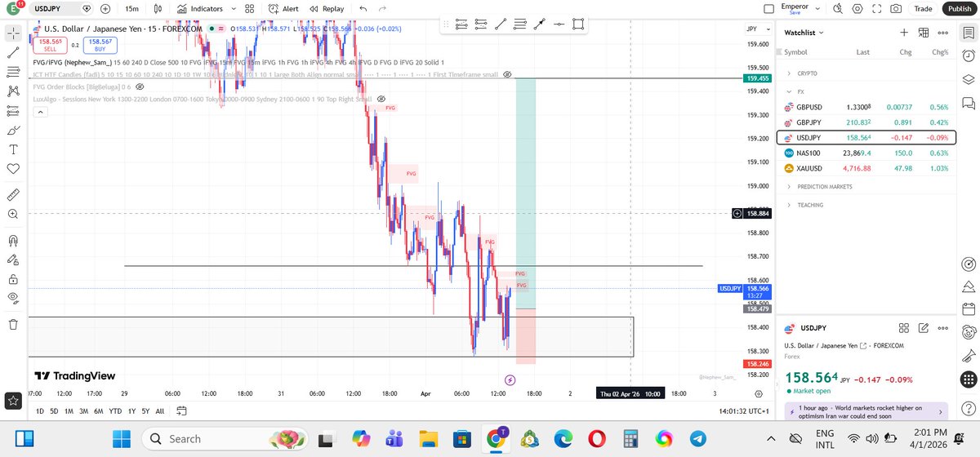
Task: Open the Alerts clock icon in right sidebar
Action: 969,56
